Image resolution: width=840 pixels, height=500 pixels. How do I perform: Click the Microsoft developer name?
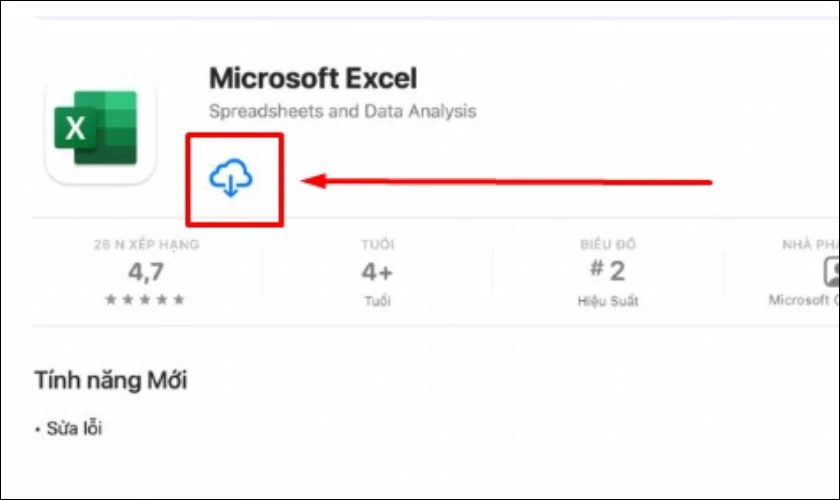click(x=804, y=300)
